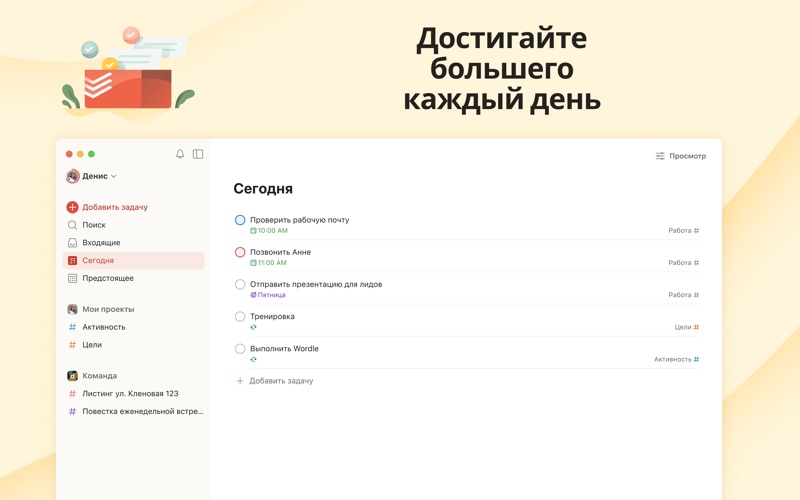This screenshot has height=500, width=800.
Task: Expand the Денис account dropdown chevron
Action: pyautogui.click(x=114, y=176)
